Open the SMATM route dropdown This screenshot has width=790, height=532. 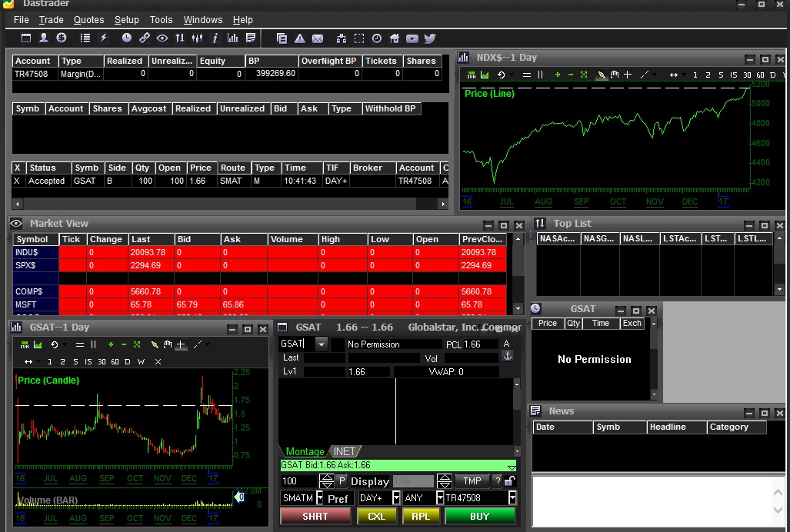[x=320, y=498]
